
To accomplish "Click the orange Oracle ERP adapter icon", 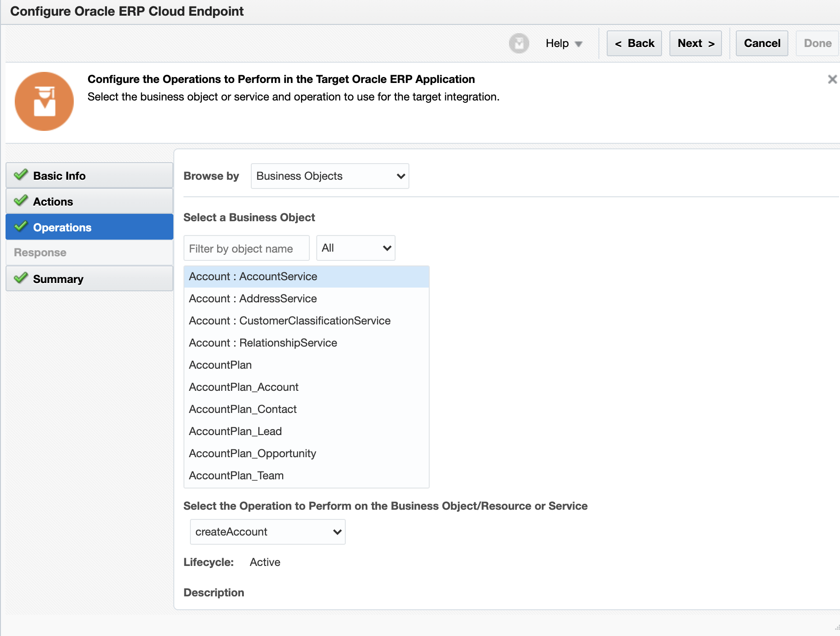I will tap(44, 101).
